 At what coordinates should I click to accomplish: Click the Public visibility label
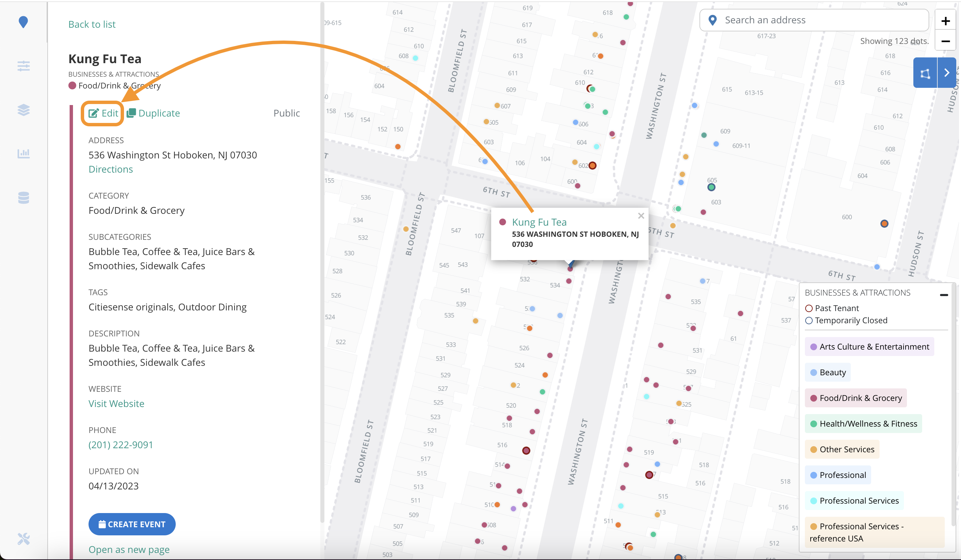click(287, 113)
